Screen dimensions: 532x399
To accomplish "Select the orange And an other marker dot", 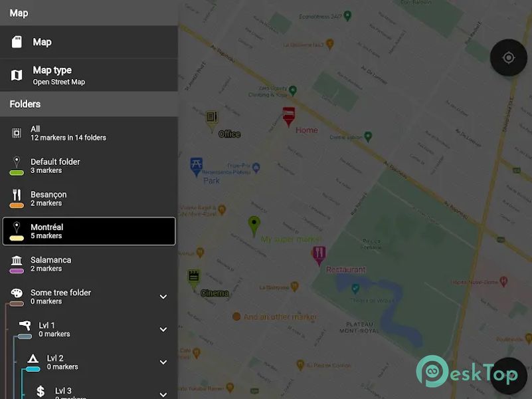I will [x=236, y=317].
